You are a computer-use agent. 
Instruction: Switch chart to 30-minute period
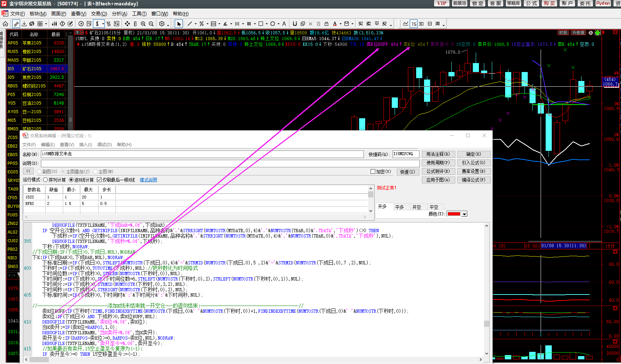421,24
